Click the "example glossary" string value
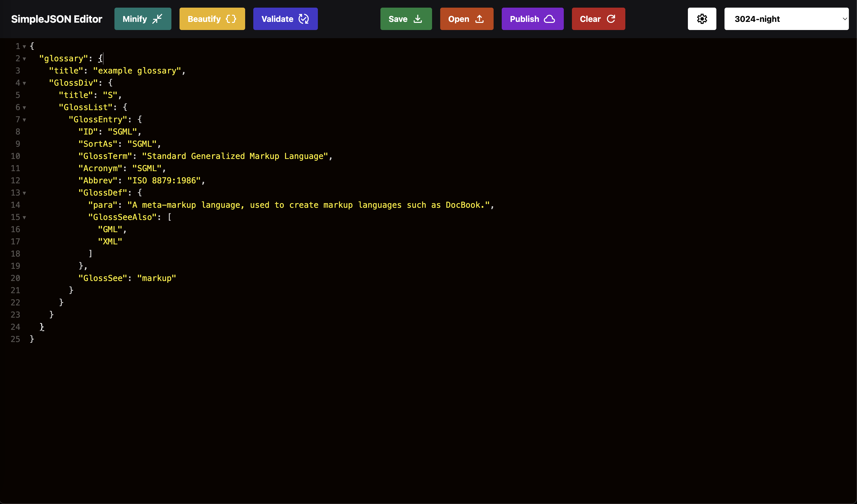Screen dimensions: 857x504 pyautogui.click(x=137, y=71)
